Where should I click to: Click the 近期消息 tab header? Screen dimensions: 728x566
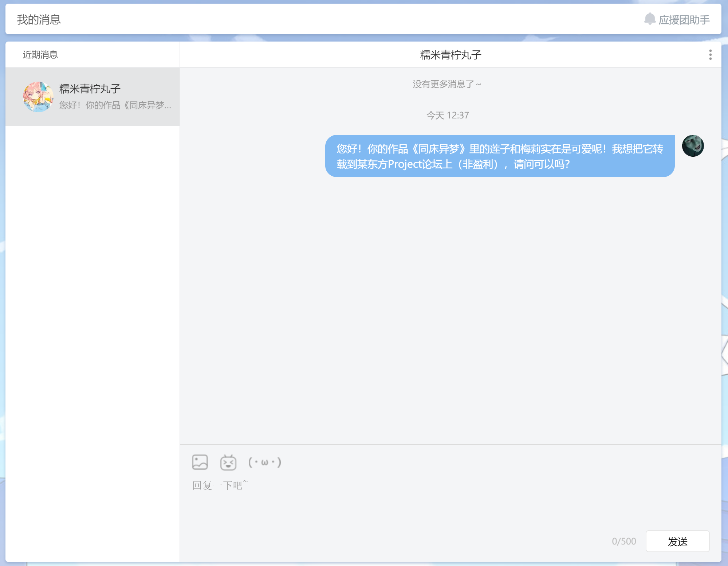coord(40,55)
